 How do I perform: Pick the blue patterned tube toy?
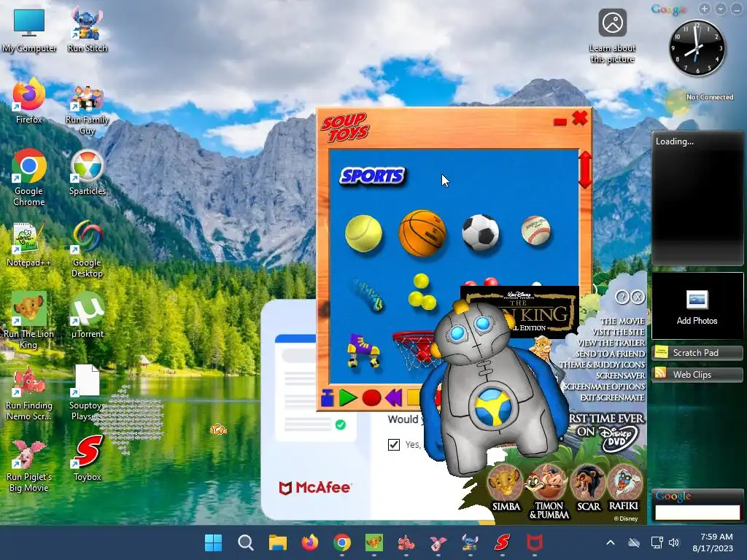(x=368, y=295)
